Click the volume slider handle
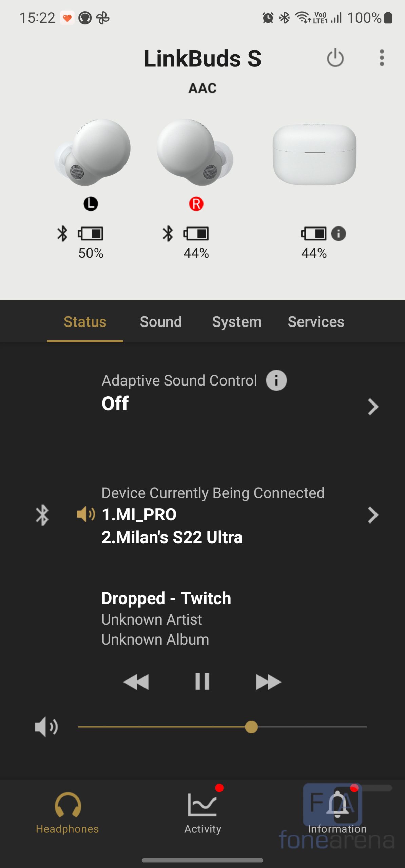The image size is (405, 868). (251, 727)
